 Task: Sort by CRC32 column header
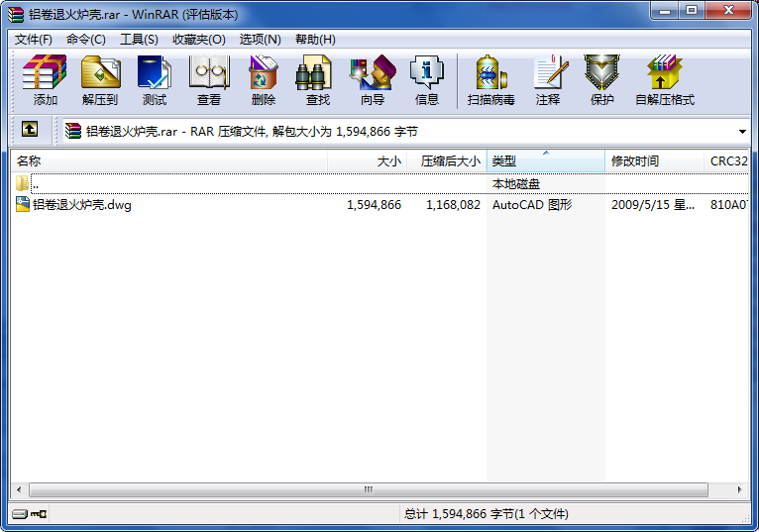(726, 161)
